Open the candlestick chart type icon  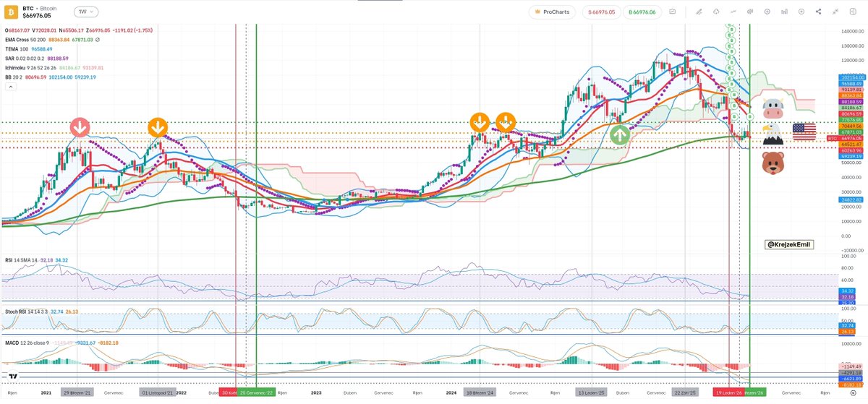[750, 12]
